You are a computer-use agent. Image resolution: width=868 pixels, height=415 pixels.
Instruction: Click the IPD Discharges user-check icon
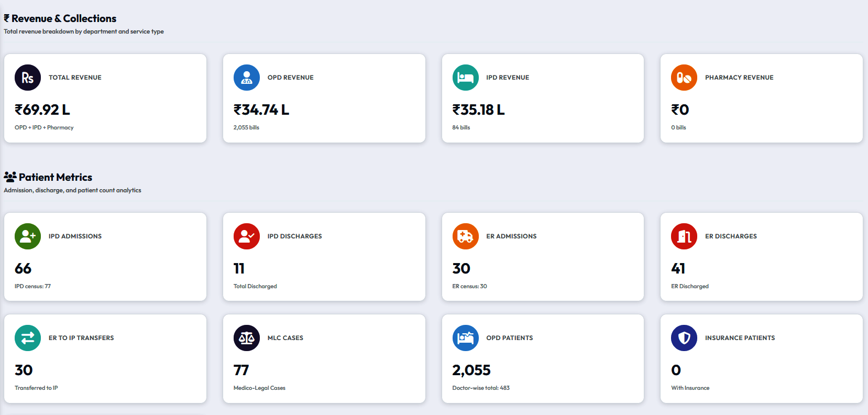coord(247,236)
